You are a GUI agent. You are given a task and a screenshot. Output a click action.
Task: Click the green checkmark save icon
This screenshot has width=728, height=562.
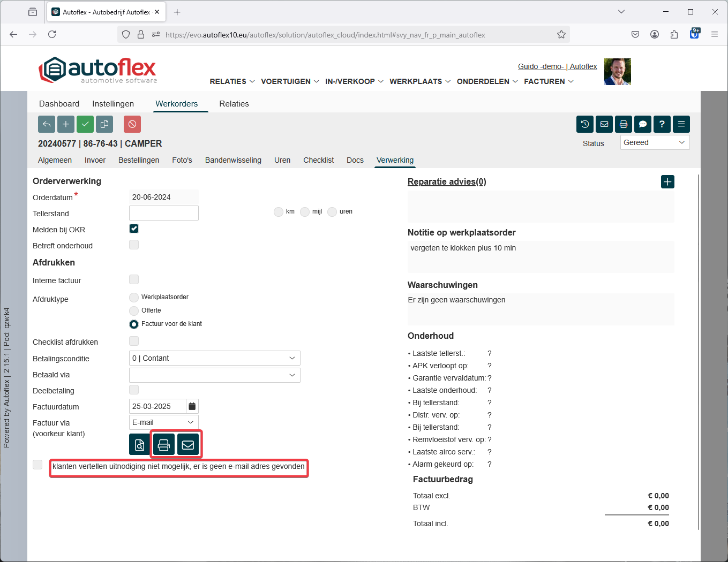(85, 124)
